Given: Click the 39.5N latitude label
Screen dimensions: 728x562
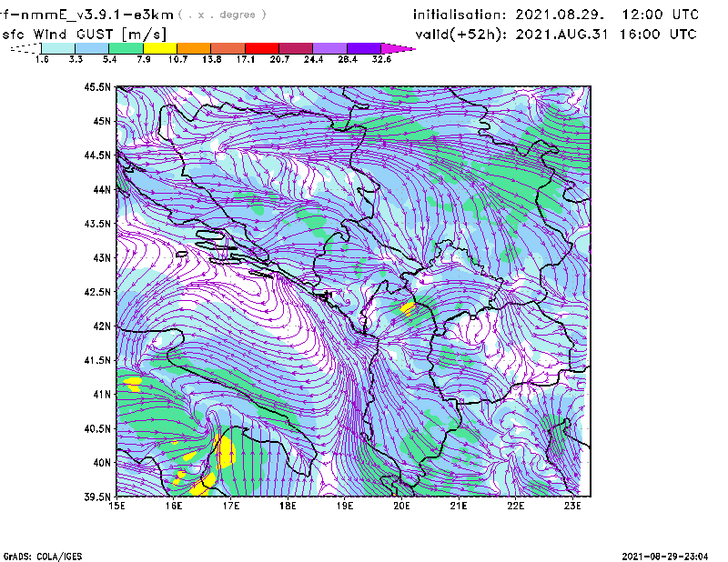Looking at the screenshot, I should 98,497.
